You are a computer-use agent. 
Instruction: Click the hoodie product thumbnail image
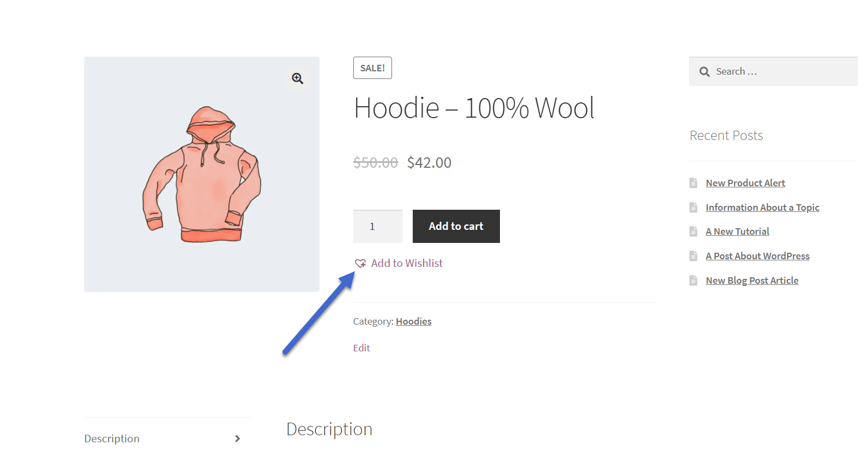coord(202,173)
